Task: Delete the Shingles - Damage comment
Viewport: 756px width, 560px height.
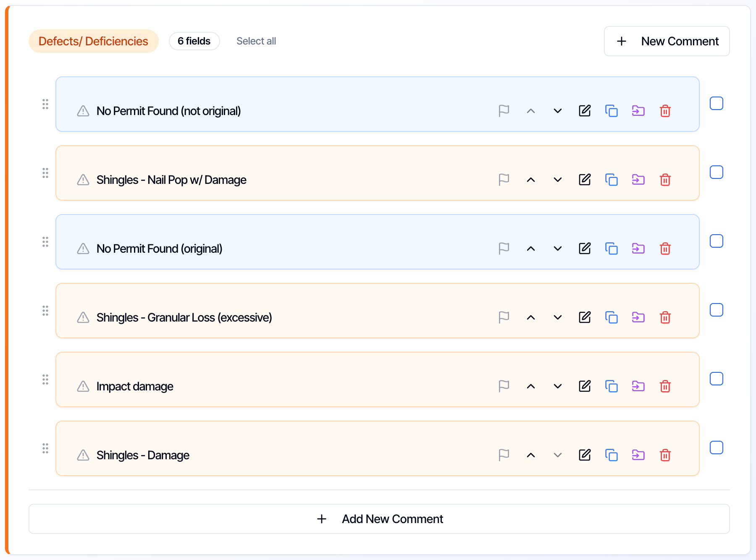Action: click(665, 455)
